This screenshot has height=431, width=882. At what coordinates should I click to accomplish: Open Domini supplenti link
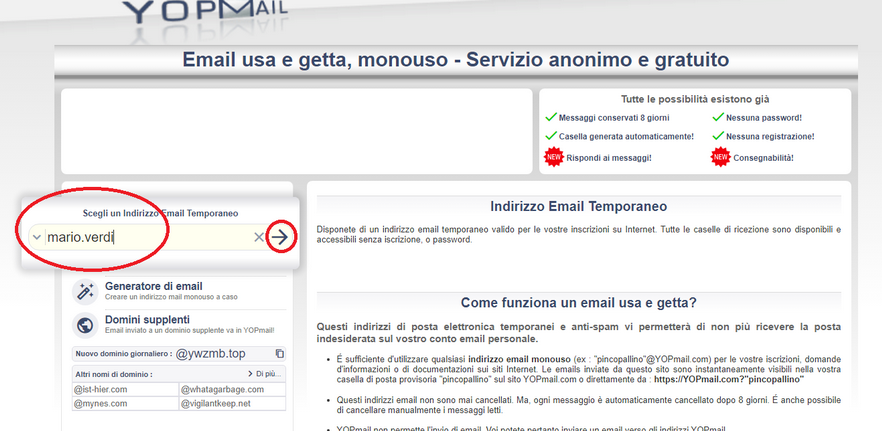147,320
